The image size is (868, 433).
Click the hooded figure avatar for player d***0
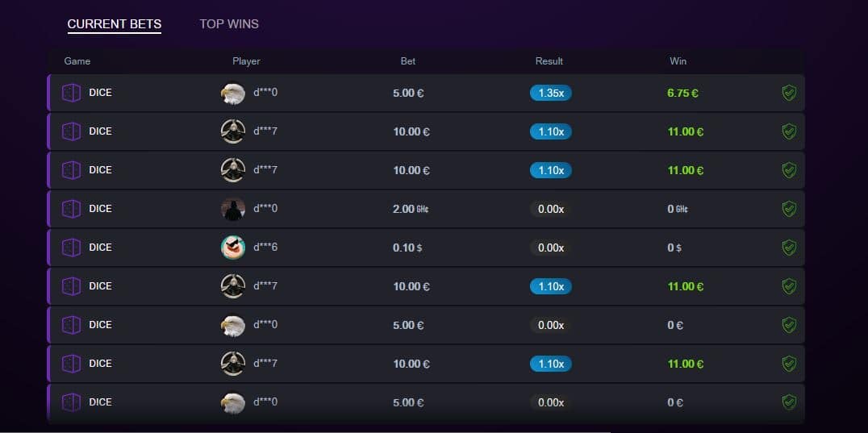tap(232, 209)
